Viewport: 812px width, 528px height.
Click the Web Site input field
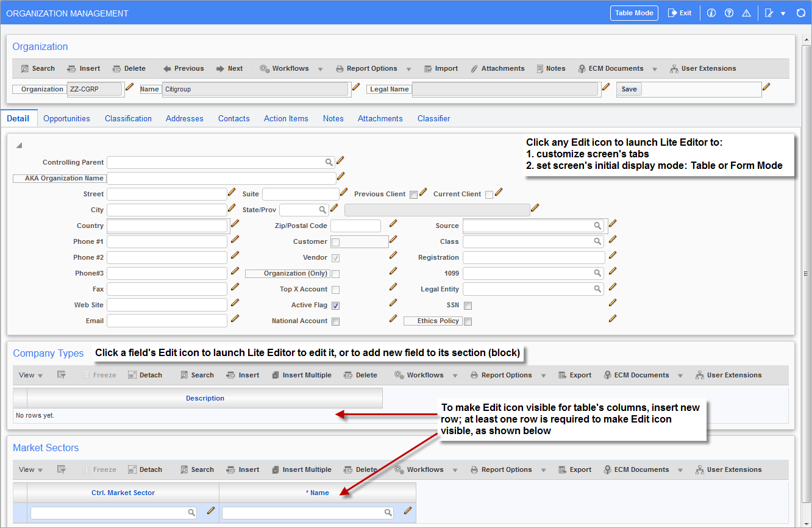(x=167, y=305)
